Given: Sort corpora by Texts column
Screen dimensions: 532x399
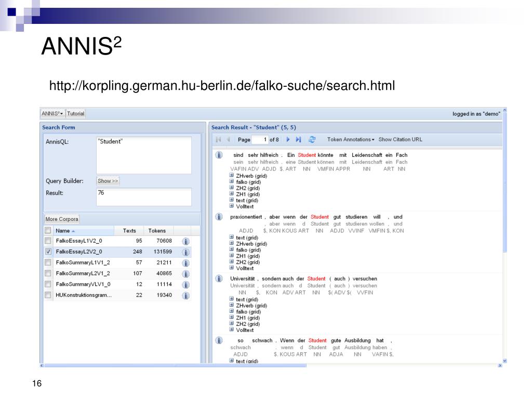Looking at the screenshot, I should click(129, 231).
